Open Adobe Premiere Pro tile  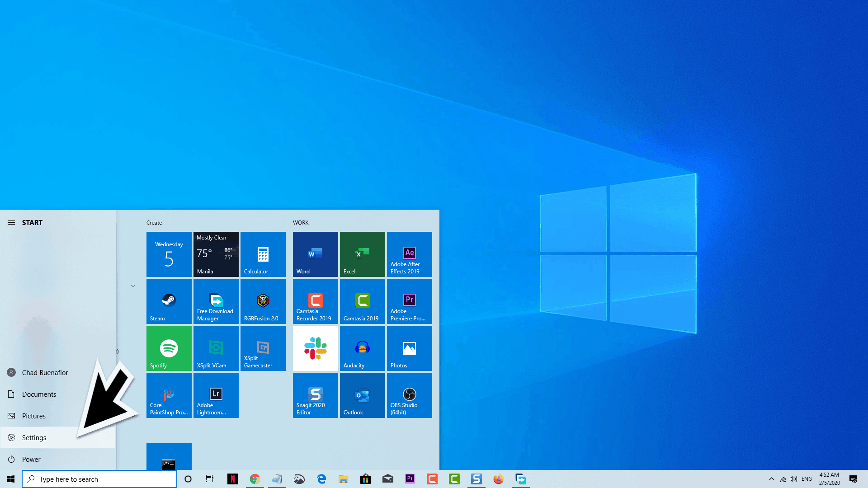pos(409,301)
